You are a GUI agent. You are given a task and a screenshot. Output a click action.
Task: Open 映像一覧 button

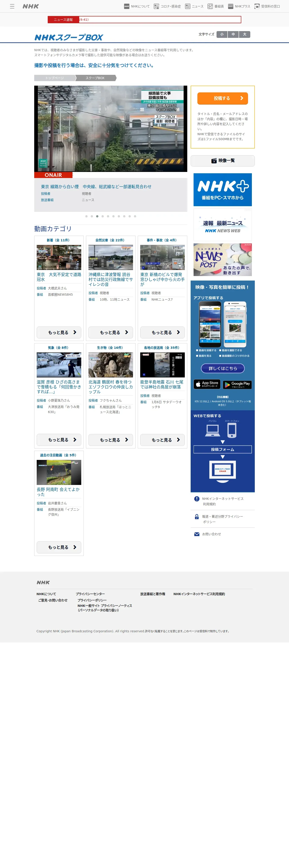click(223, 161)
